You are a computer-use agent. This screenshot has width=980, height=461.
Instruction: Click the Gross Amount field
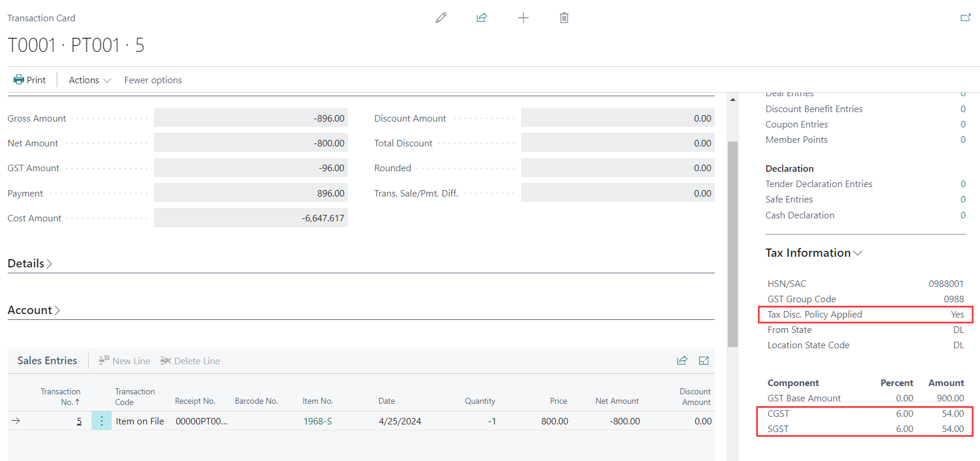click(x=251, y=118)
